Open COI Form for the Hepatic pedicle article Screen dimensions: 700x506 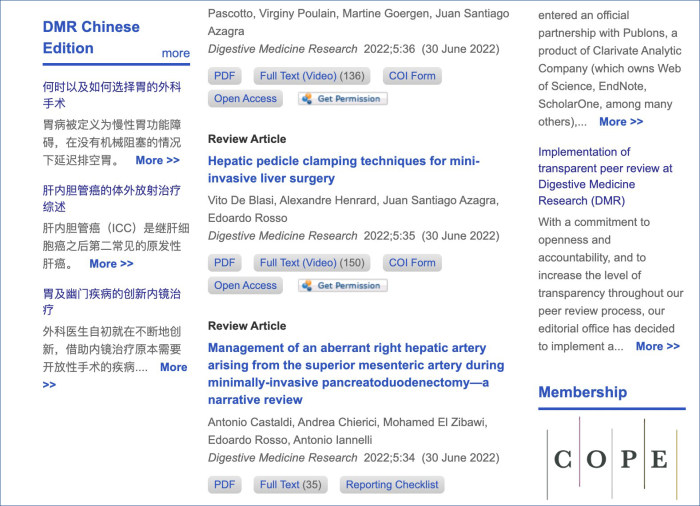[412, 263]
